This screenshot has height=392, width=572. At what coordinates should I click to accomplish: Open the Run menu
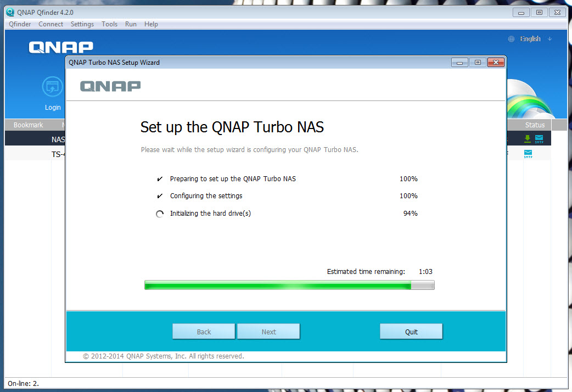(x=131, y=24)
